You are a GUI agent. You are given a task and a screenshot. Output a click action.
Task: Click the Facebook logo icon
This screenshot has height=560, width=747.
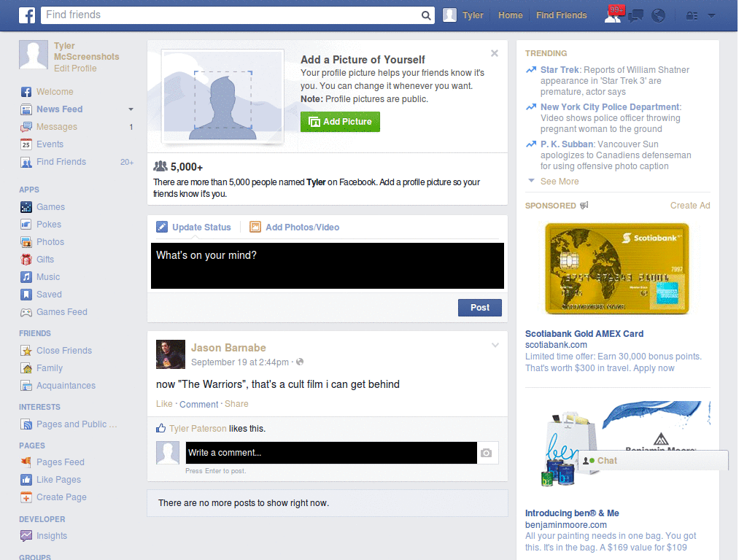27,15
